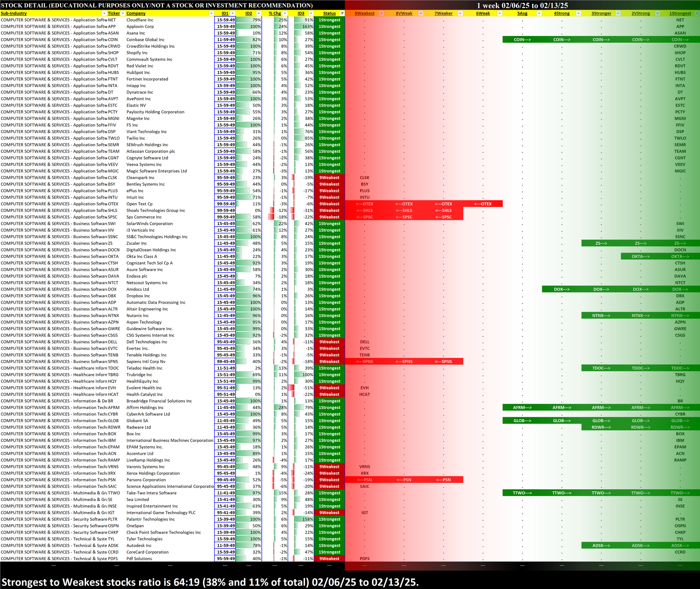
Task: Click the Cloudflare Inc company cell
Action: pos(140,20)
